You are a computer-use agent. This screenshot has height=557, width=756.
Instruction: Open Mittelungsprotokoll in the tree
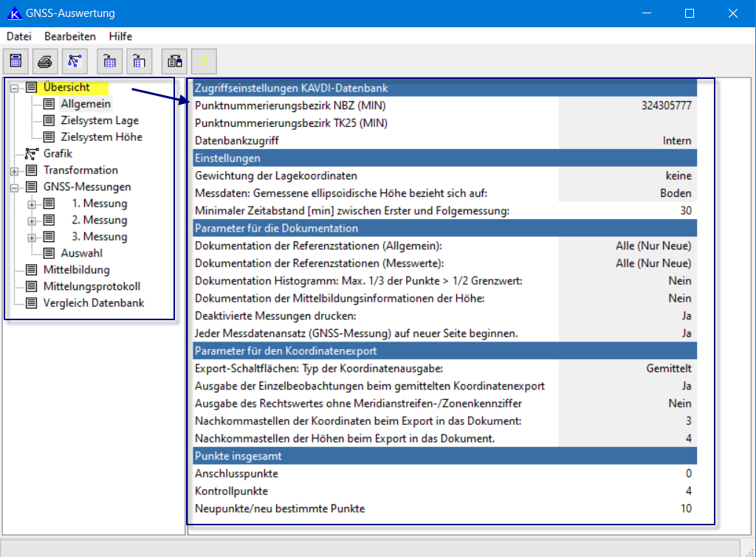[x=92, y=286]
